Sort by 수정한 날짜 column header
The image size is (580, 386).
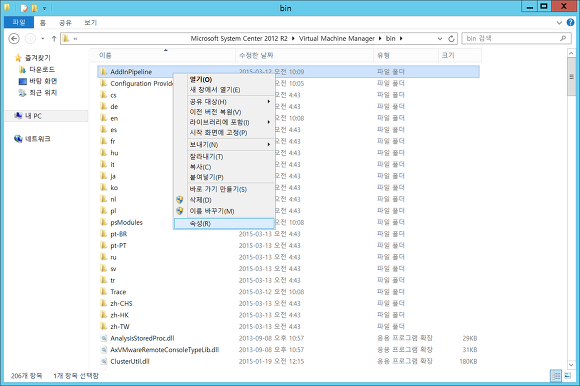(304, 55)
